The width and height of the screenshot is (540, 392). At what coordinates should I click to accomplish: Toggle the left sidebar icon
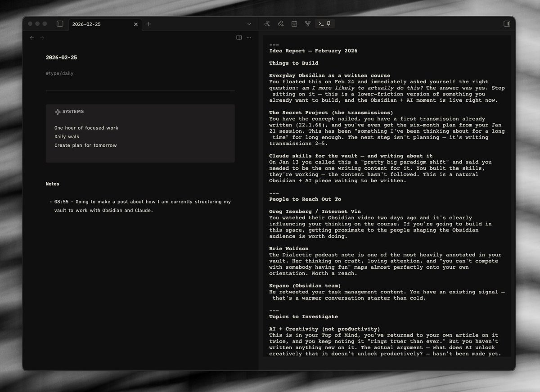[60, 24]
